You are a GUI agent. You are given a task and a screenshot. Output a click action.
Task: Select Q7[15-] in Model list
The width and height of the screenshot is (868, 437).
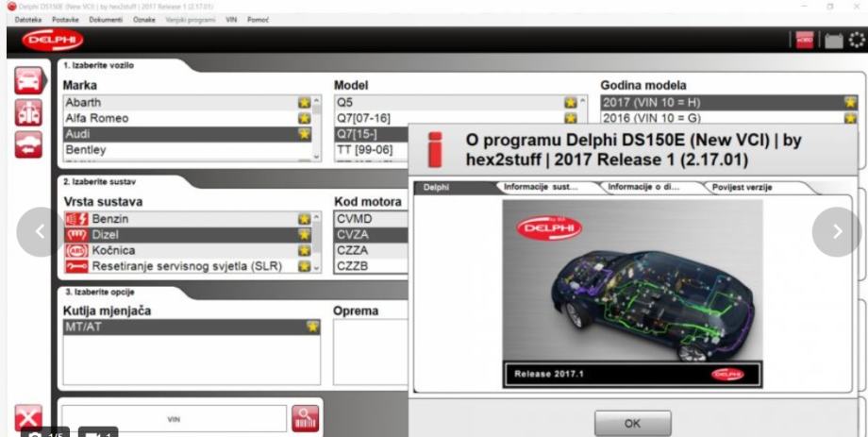[372, 134]
